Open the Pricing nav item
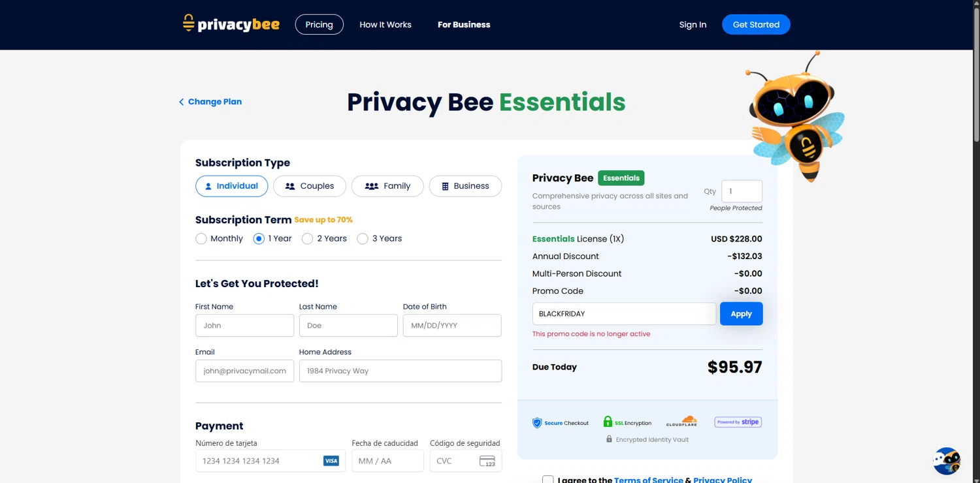 319,25
